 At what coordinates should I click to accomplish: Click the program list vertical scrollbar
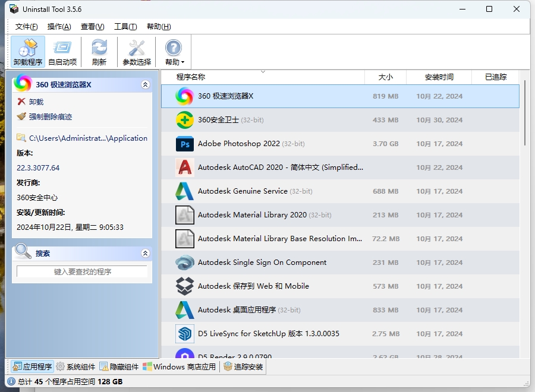coord(525,112)
